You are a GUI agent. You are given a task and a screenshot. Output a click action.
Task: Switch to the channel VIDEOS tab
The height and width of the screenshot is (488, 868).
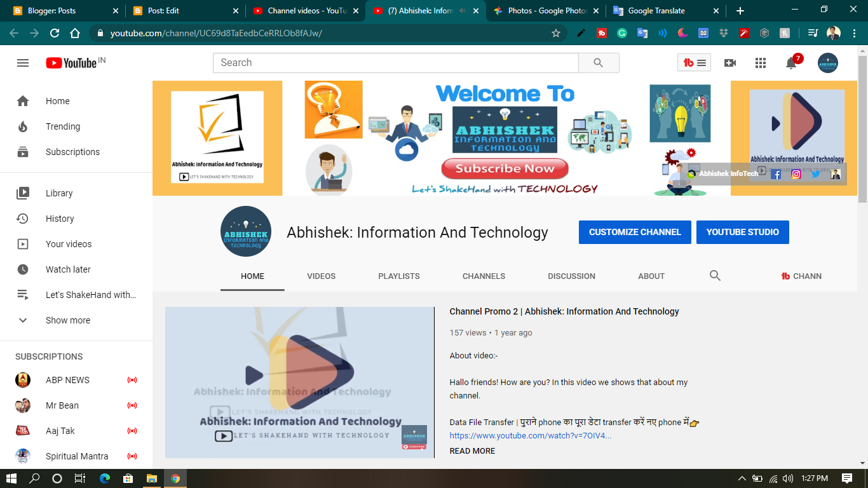(321, 276)
